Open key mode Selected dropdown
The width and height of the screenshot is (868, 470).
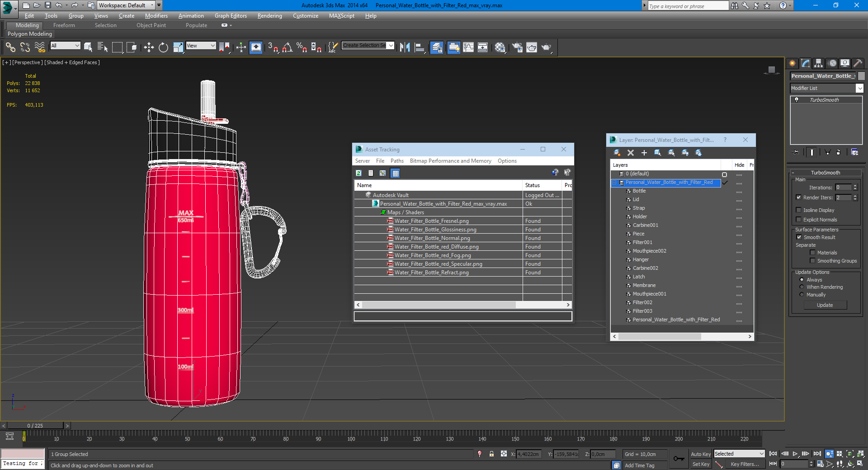(x=739, y=454)
